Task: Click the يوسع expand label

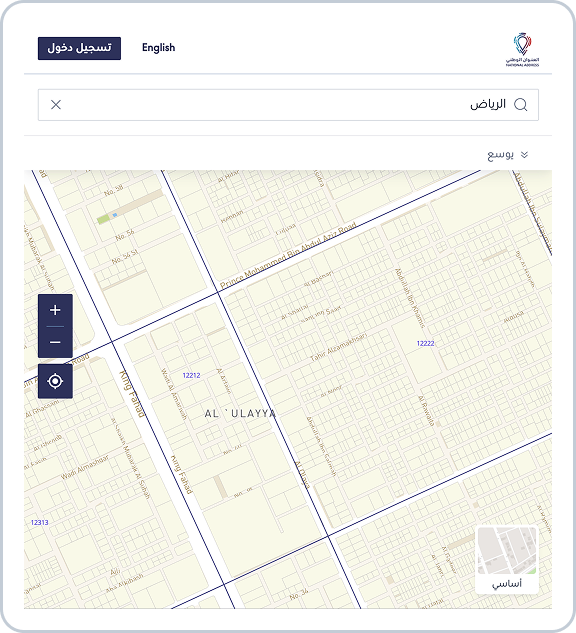Action: (x=500, y=155)
